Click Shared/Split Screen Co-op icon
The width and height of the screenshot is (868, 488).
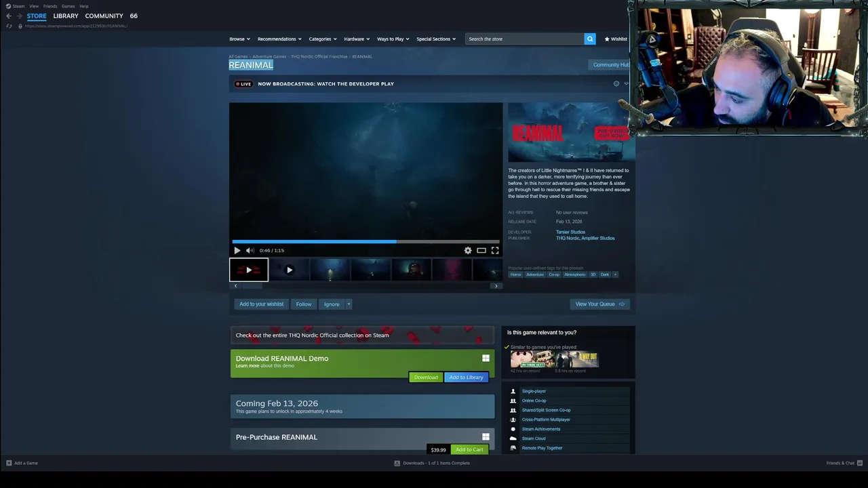[x=513, y=410]
